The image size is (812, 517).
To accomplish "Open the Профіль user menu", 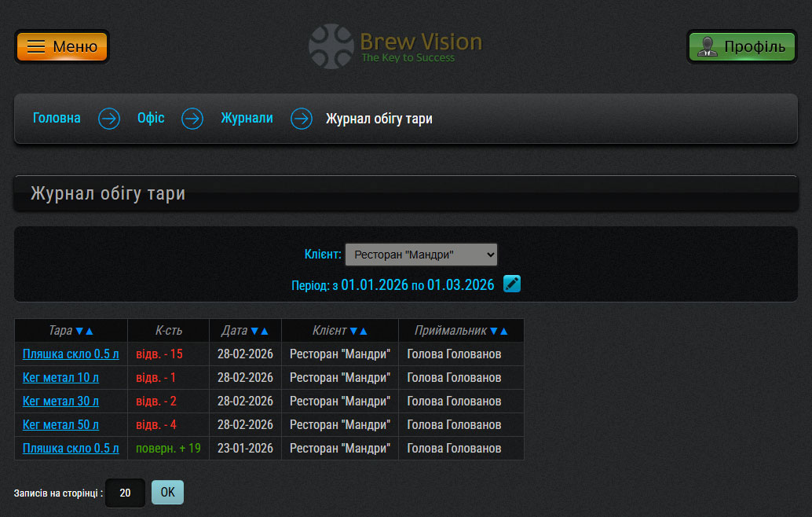I will point(741,46).
